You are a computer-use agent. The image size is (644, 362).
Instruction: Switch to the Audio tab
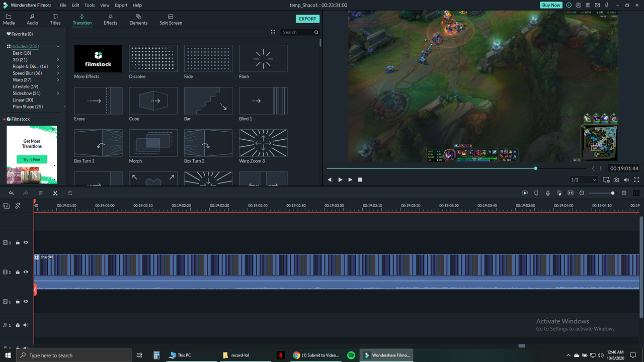click(32, 20)
